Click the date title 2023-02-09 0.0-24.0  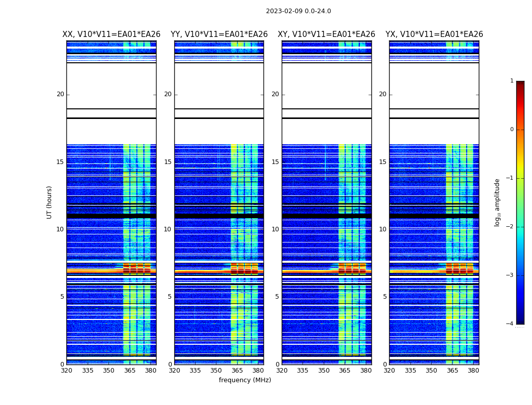298,11
